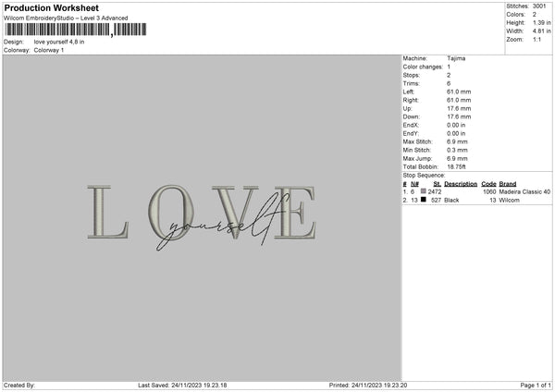The height and width of the screenshot is (392, 555).
Task: Click the Max Stitch value 6.9 mm
Action: (457, 141)
